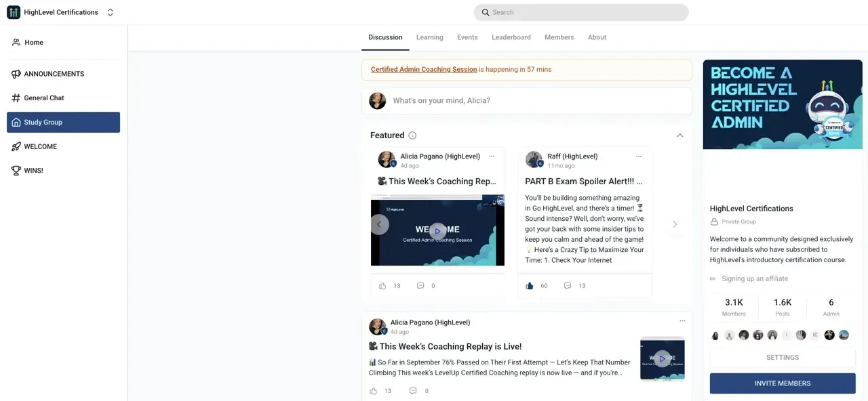Open the community switcher up-down chevron
Screen dimensions: 868x401
(x=111, y=12)
